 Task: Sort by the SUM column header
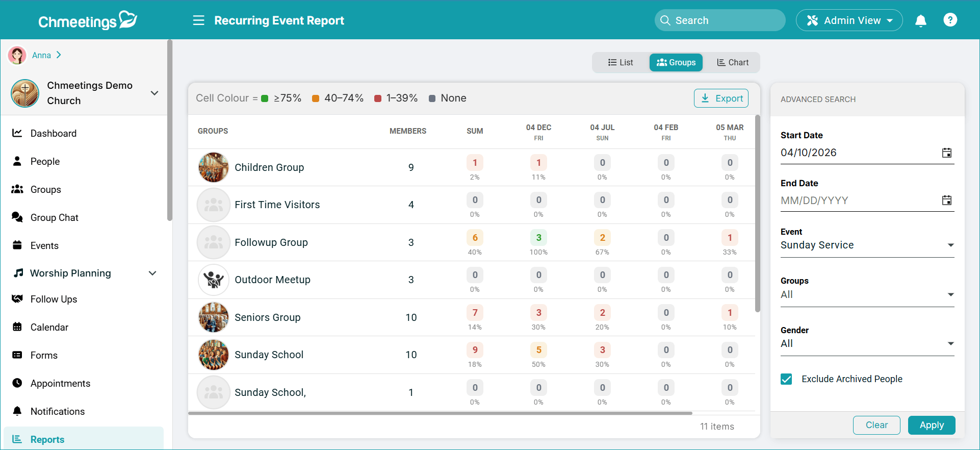[475, 131]
